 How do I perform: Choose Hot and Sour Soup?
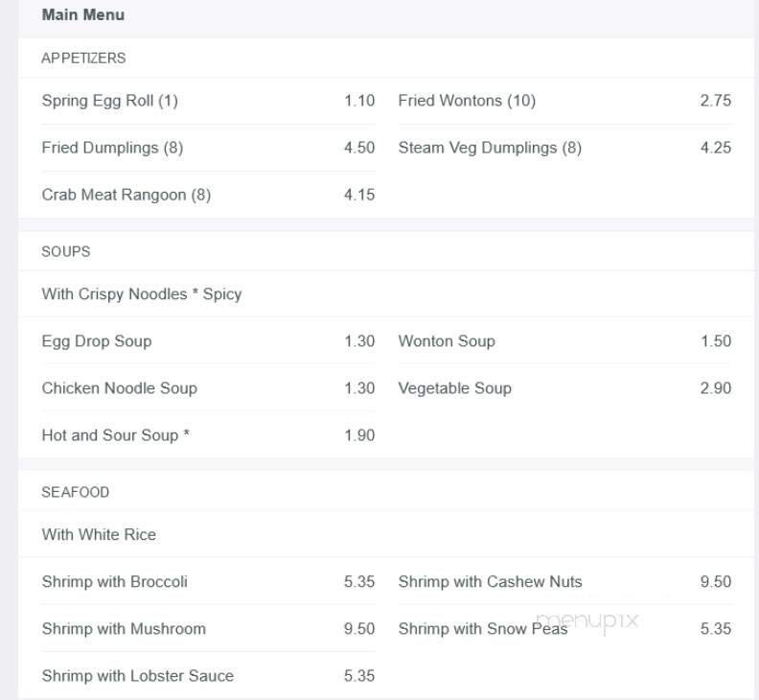tap(116, 435)
